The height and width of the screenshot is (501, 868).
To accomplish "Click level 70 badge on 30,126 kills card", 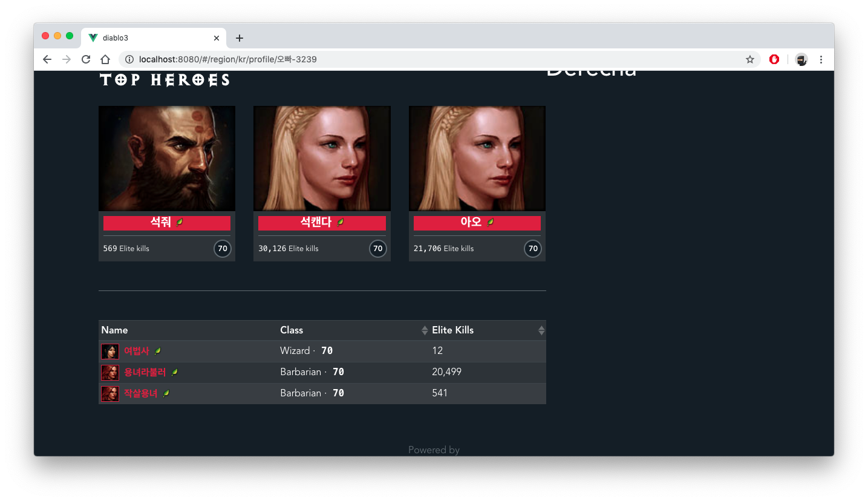I will pyautogui.click(x=378, y=249).
